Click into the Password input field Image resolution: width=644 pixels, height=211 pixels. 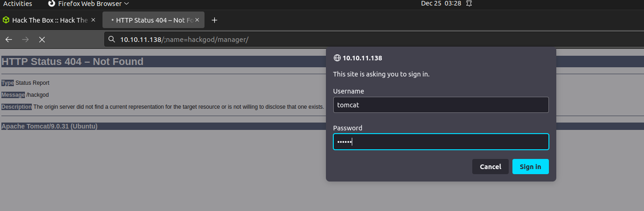440,142
